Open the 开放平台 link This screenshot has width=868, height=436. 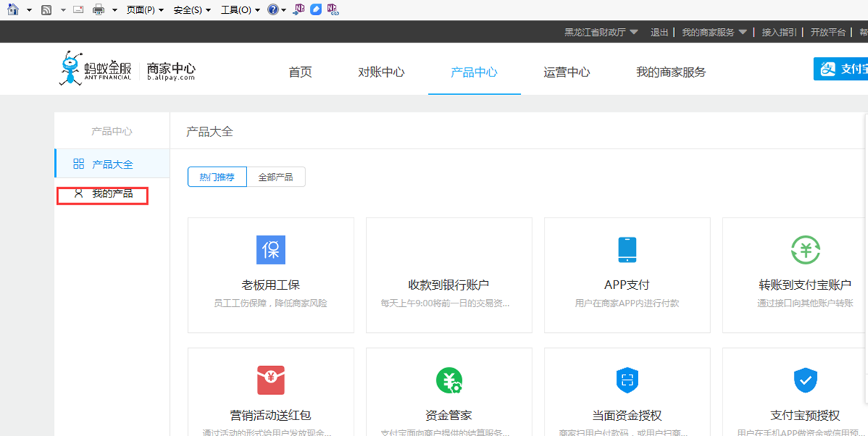click(x=828, y=32)
